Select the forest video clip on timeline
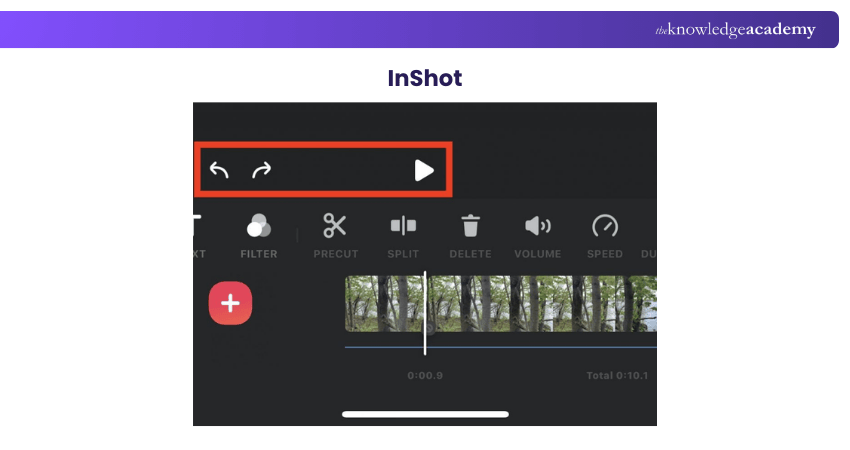Screen dimensions: 850x450 coord(501,304)
